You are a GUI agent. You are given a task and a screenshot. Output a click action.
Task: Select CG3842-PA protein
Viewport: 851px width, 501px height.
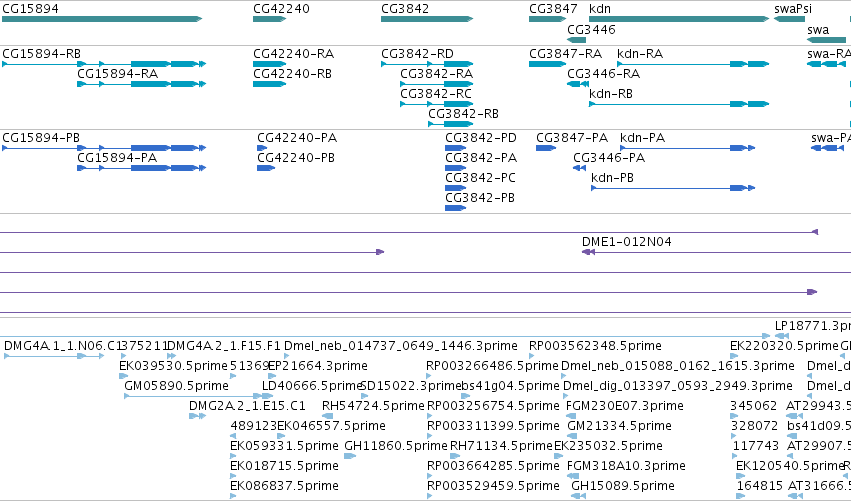(455, 168)
